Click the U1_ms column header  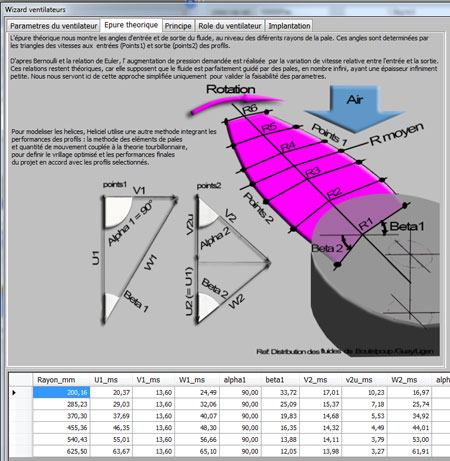click(x=111, y=380)
